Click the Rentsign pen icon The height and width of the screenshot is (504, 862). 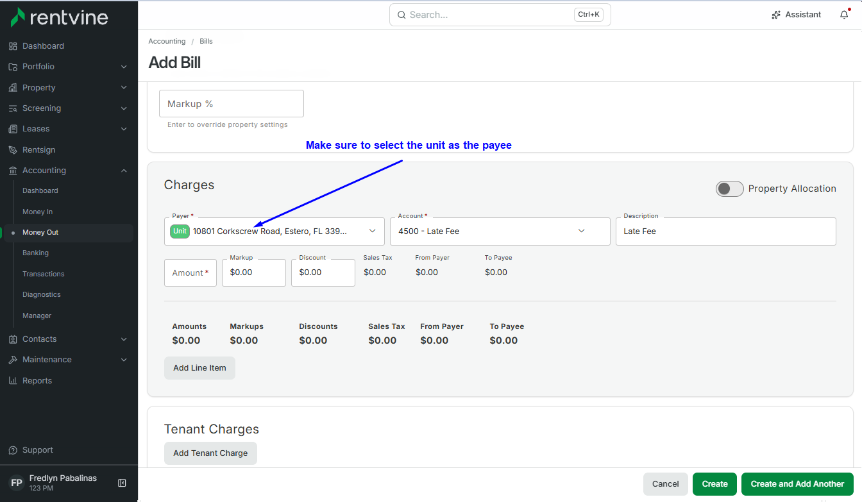click(13, 150)
